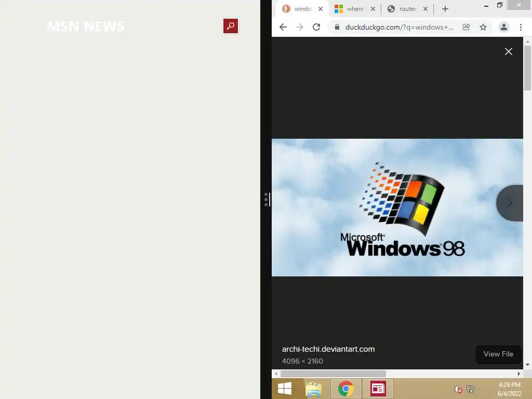The width and height of the screenshot is (532, 399).
Task: Share this page icon in address bar
Action: pyautogui.click(x=467, y=27)
